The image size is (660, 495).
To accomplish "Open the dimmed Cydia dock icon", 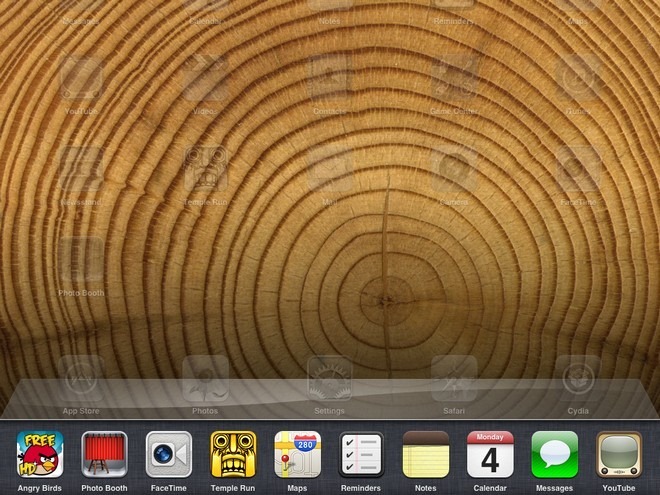I will [x=578, y=380].
